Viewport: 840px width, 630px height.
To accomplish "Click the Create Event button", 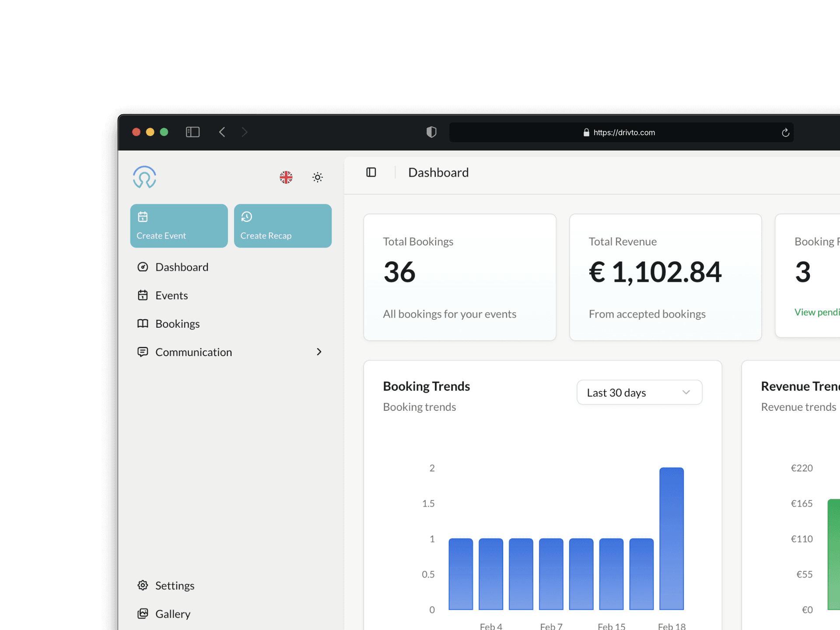I will click(x=178, y=226).
